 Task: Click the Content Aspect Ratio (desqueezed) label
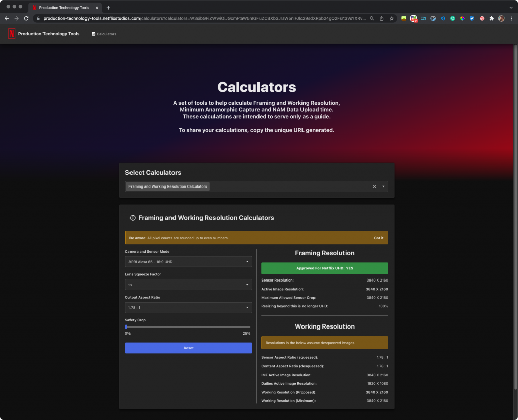292,366
